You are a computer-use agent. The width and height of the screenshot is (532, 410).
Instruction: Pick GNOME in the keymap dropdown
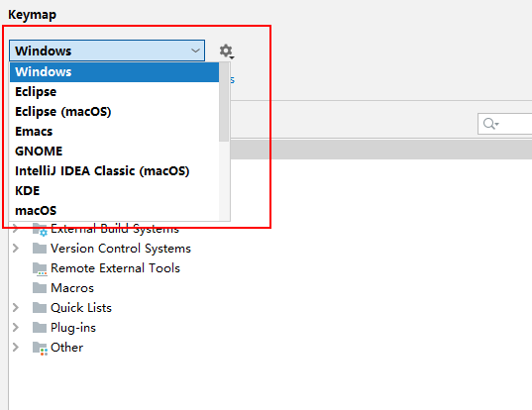click(114, 151)
